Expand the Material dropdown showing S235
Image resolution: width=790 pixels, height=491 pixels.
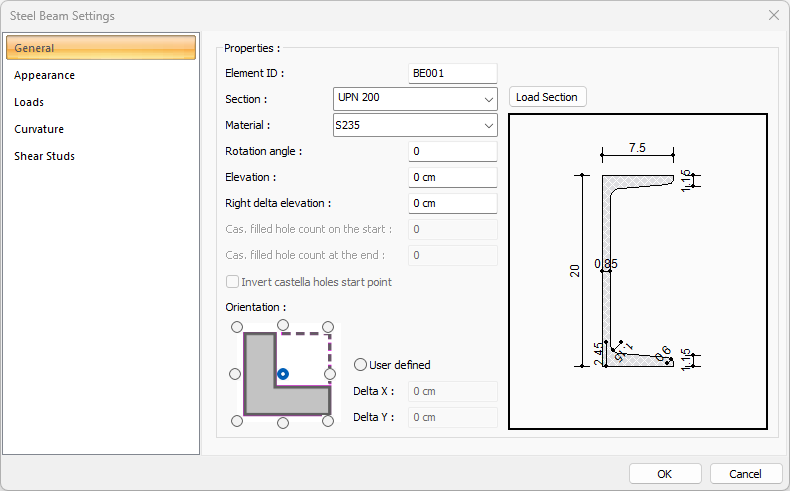[414, 125]
